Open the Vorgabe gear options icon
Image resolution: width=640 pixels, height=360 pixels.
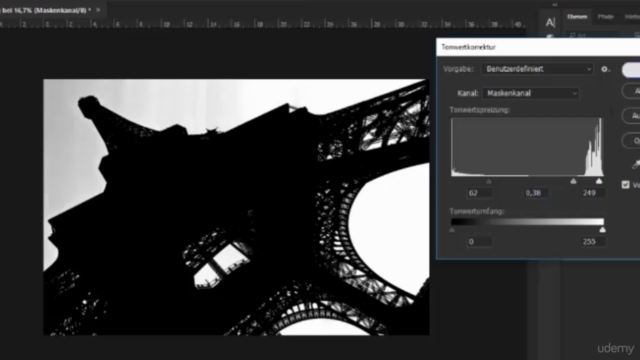[605, 69]
